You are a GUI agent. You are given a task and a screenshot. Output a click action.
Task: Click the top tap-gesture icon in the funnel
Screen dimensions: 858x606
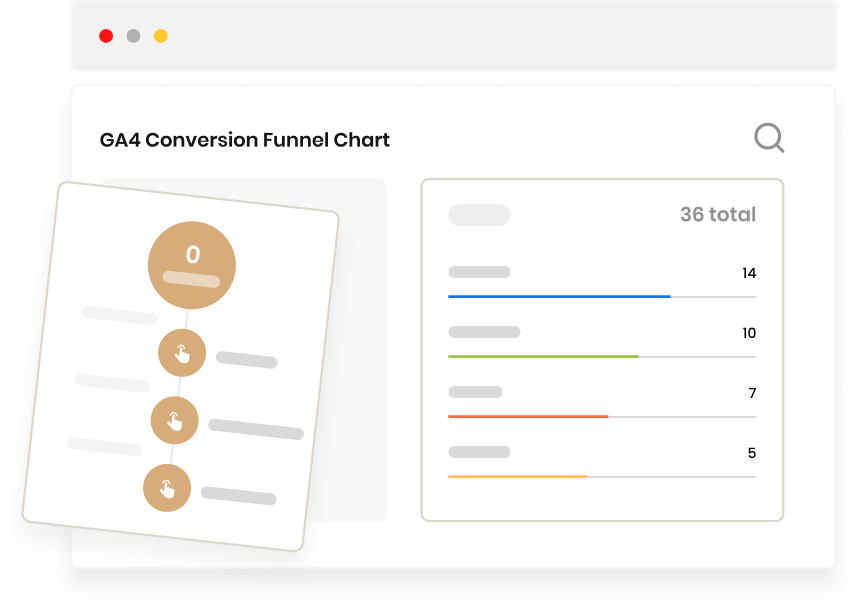[183, 353]
